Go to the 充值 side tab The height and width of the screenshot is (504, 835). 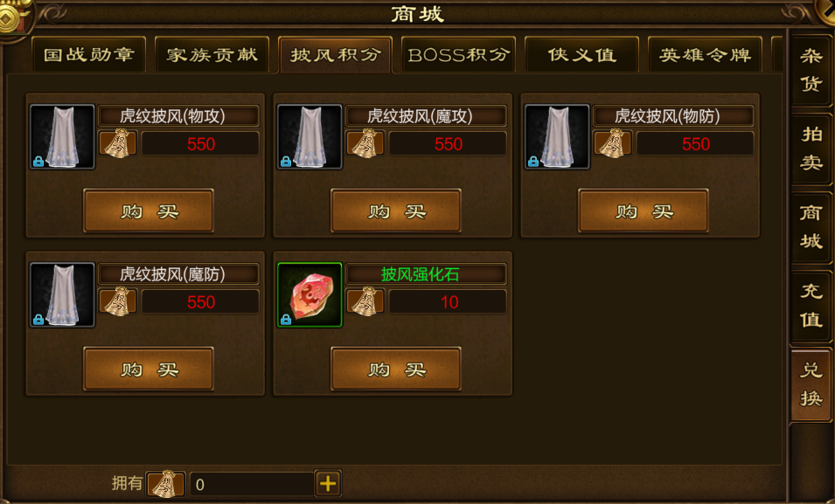pyautogui.click(x=811, y=306)
